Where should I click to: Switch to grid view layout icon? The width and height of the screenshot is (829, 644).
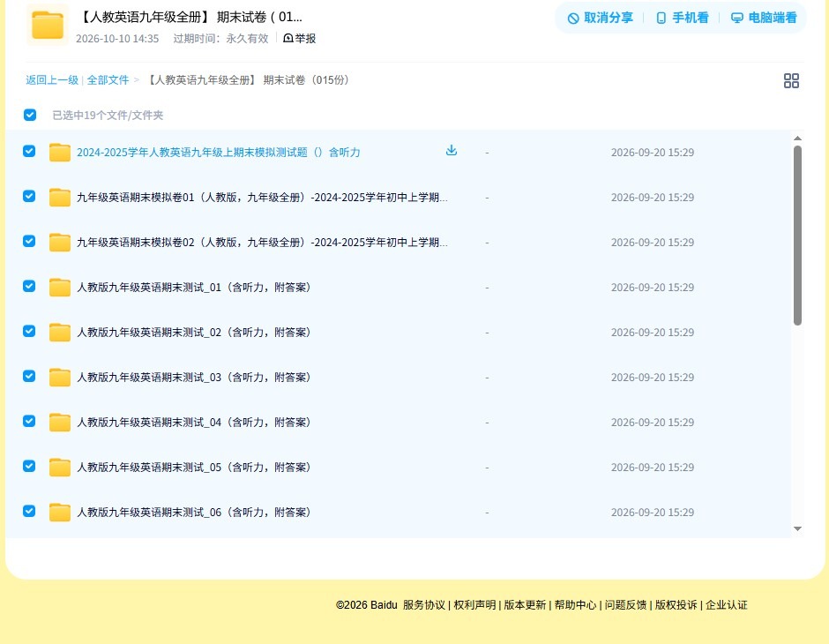point(791,81)
